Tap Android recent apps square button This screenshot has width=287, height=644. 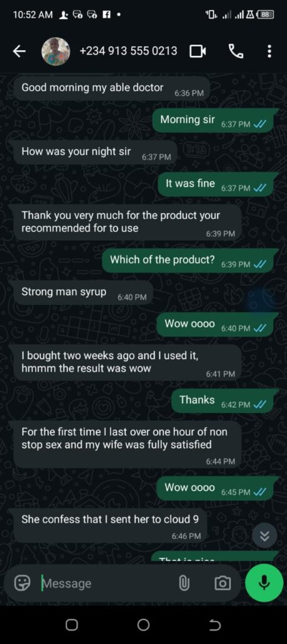pyautogui.click(x=72, y=625)
